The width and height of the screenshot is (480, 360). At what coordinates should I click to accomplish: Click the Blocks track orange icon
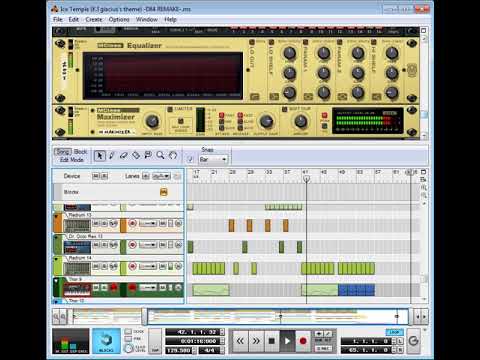coord(164,192)
